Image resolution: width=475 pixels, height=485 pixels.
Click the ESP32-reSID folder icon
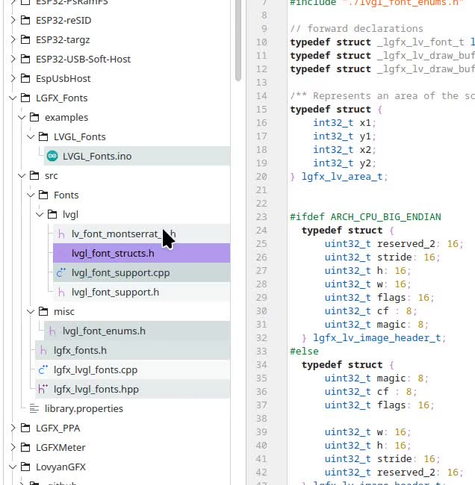click(25, 20)
